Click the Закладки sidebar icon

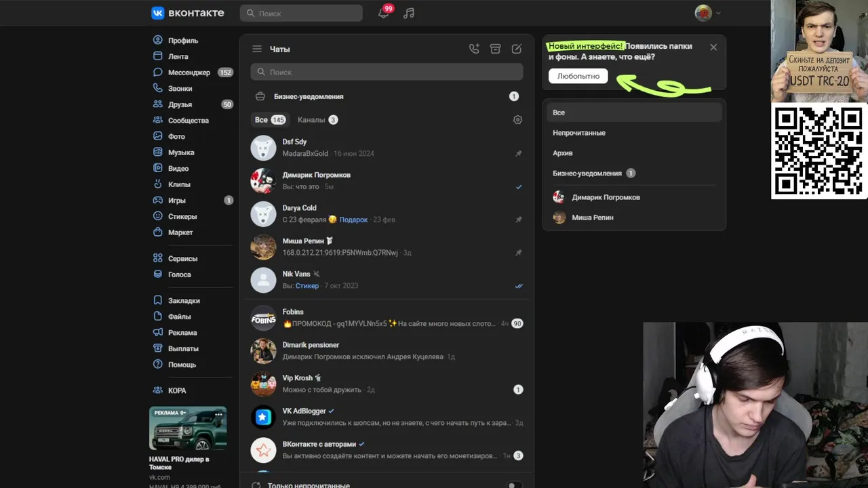(x=157, y=300)
